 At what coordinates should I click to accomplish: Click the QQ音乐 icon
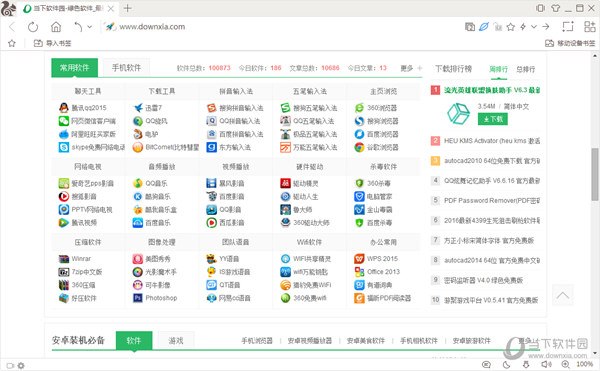138,183
